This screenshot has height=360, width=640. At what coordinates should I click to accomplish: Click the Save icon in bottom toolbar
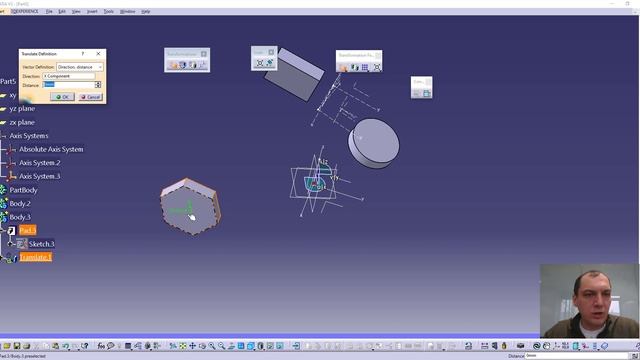tap(17, 346)
